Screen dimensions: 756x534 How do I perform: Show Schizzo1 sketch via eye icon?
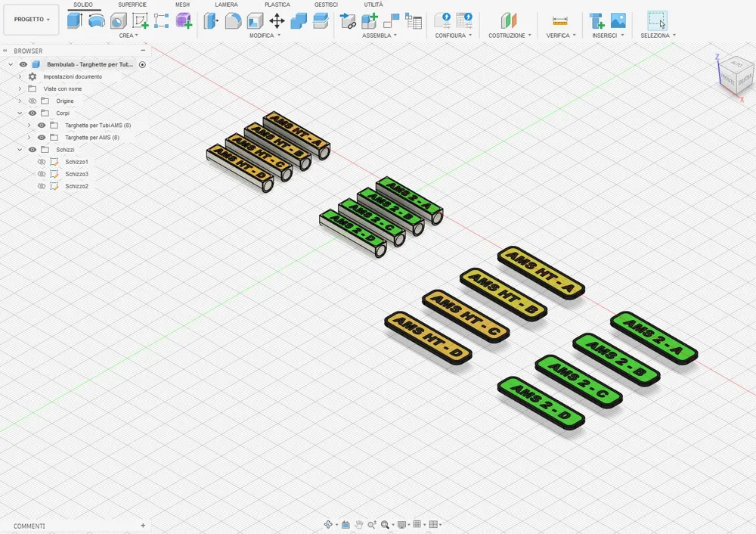(42, 162)
